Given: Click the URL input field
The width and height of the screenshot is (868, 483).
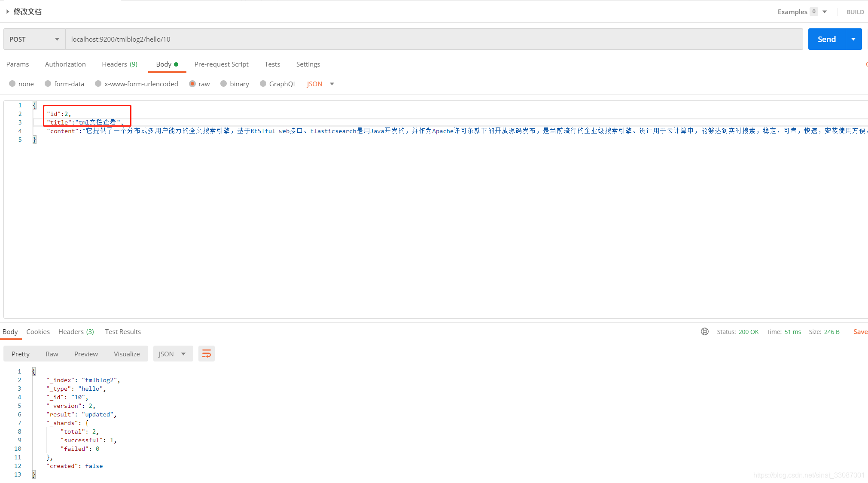Looking at the screenshot, I should pyautogui.click(x=433, y=39).
